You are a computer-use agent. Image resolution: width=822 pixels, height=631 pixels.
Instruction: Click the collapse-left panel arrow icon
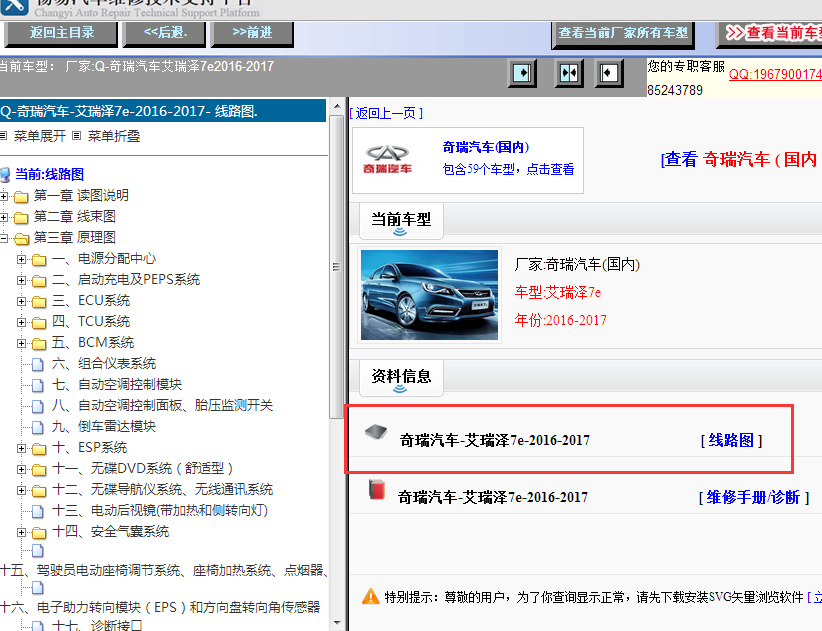[609, 73]
